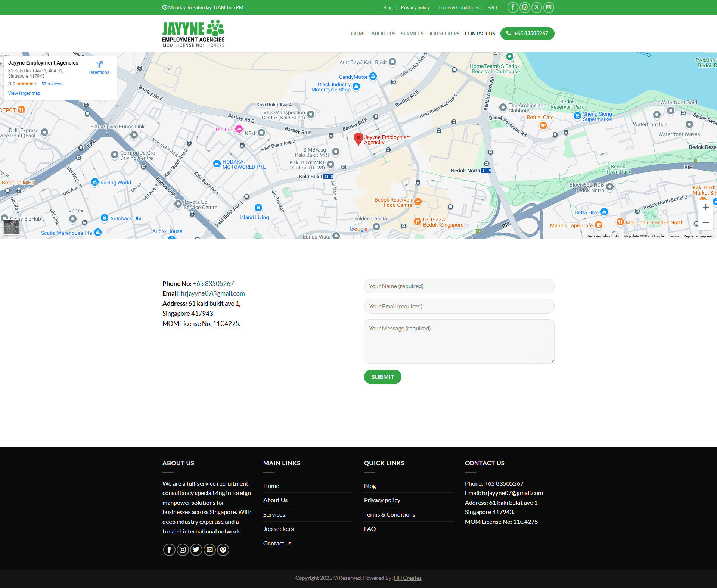Click the Facebook icon in top bar

click(x=513, y=7)
